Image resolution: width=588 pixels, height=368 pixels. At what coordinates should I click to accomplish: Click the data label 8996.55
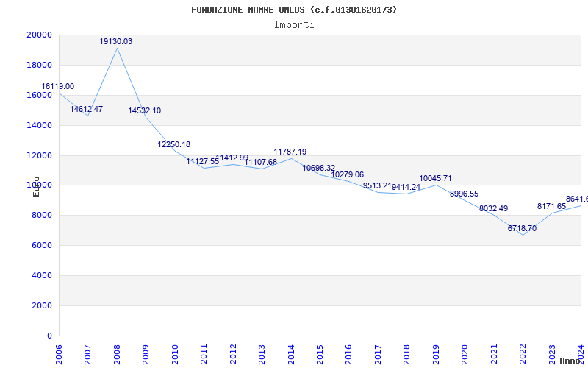[465, 194]
